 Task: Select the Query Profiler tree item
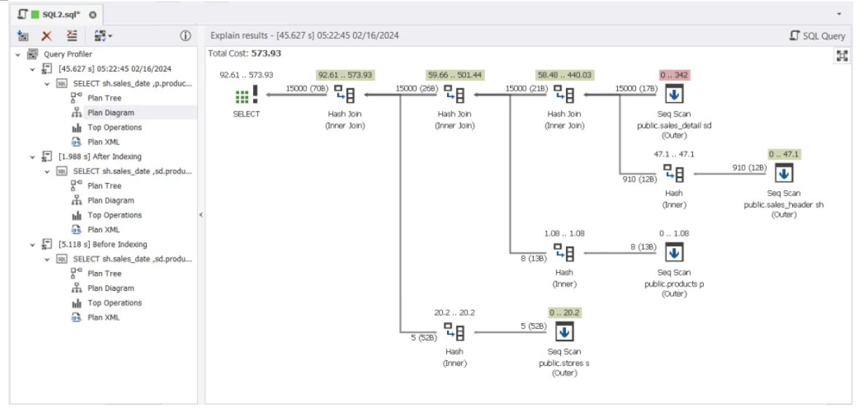[68, 54]
